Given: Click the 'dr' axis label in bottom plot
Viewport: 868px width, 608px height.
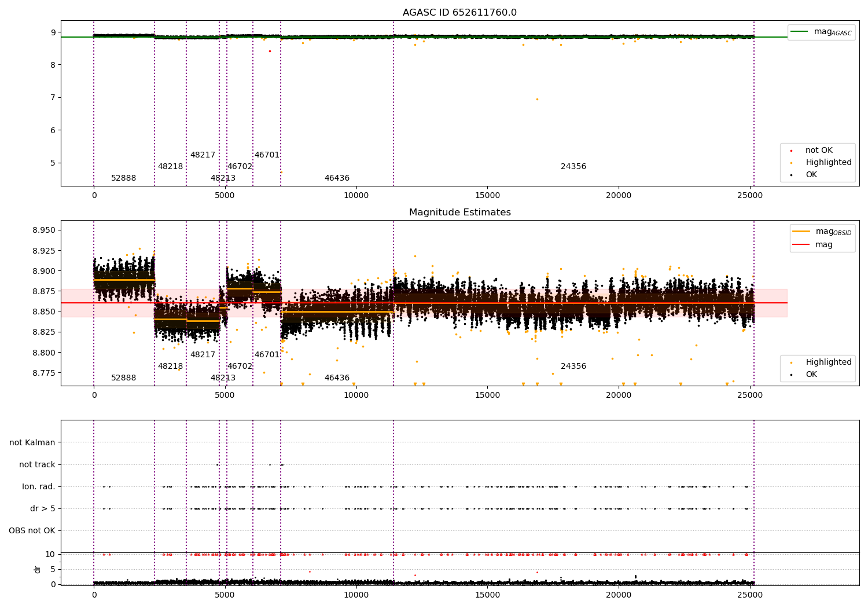Looking at the screenshot, I should coord(38,570).
